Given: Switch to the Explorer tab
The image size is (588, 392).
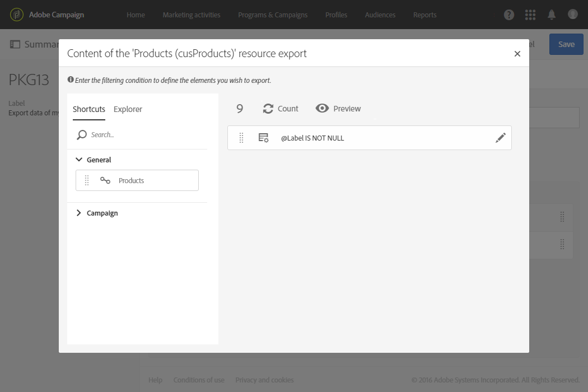Looking at the screenshot, I should (128, 109).
